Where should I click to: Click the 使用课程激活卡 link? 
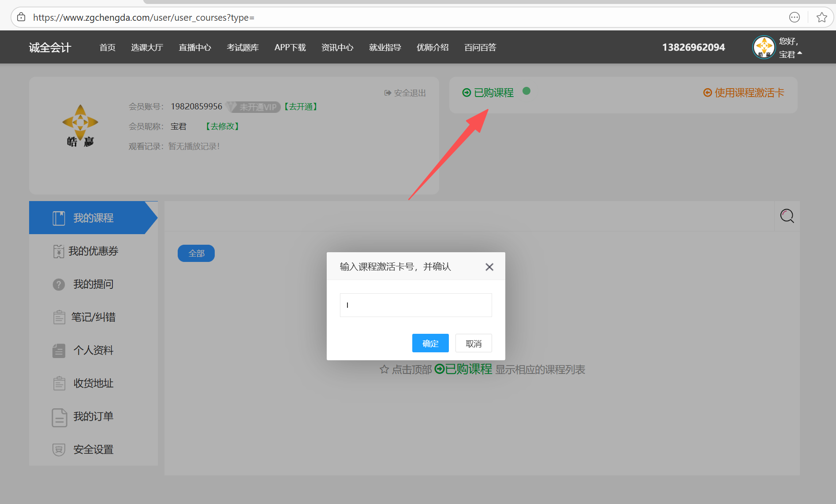pos(744,93)
